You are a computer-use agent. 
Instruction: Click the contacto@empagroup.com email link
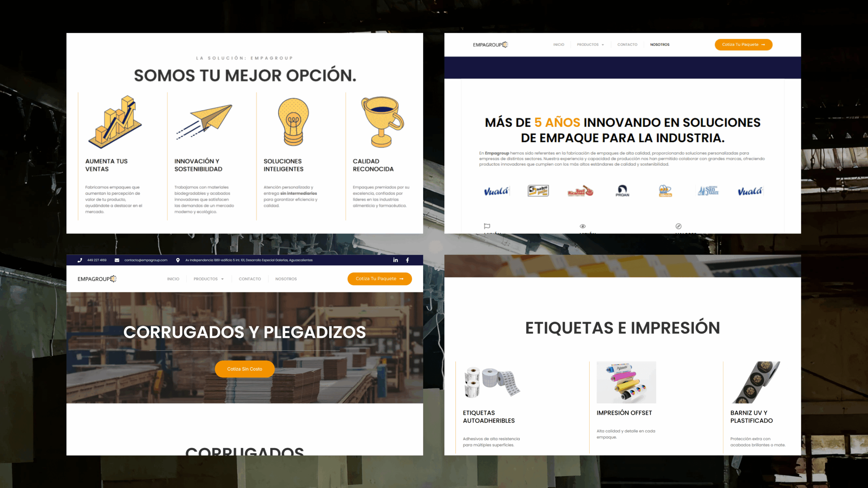146,260
